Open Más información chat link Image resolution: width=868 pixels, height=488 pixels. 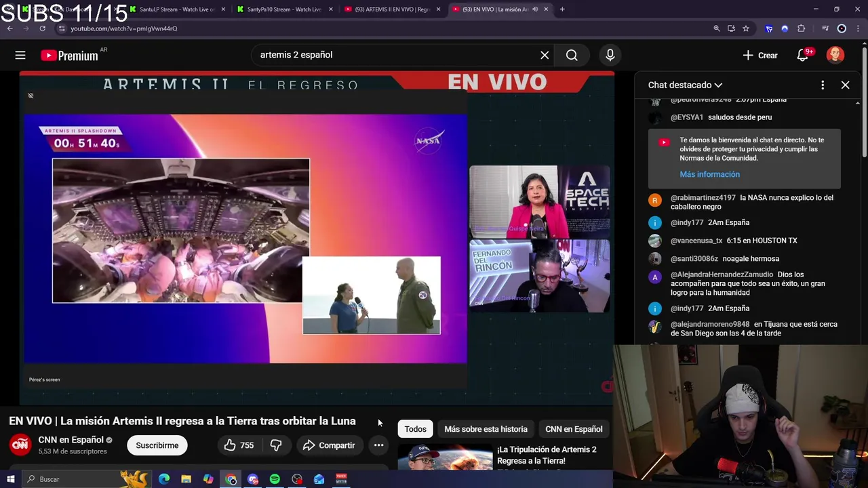click(709, 174)
